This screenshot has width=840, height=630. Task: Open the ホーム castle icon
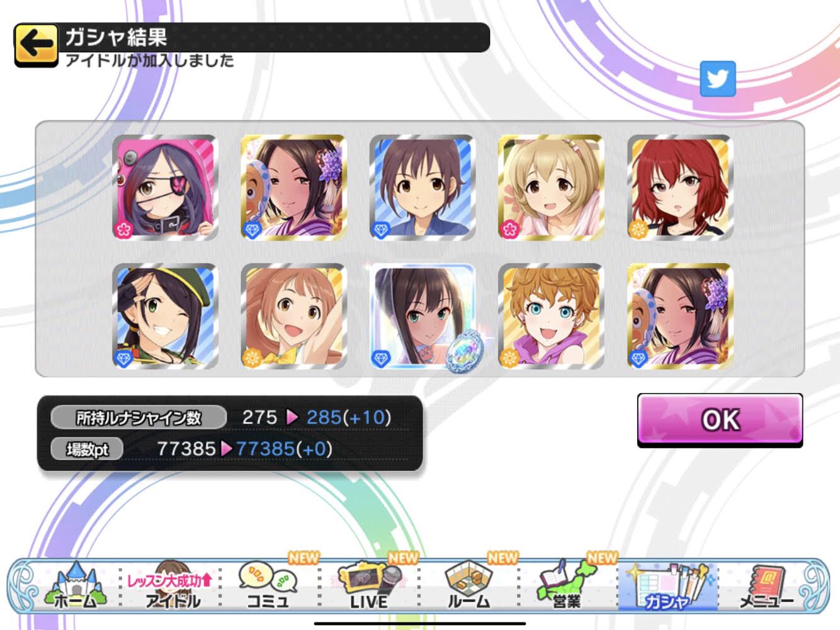coord(75,585)
